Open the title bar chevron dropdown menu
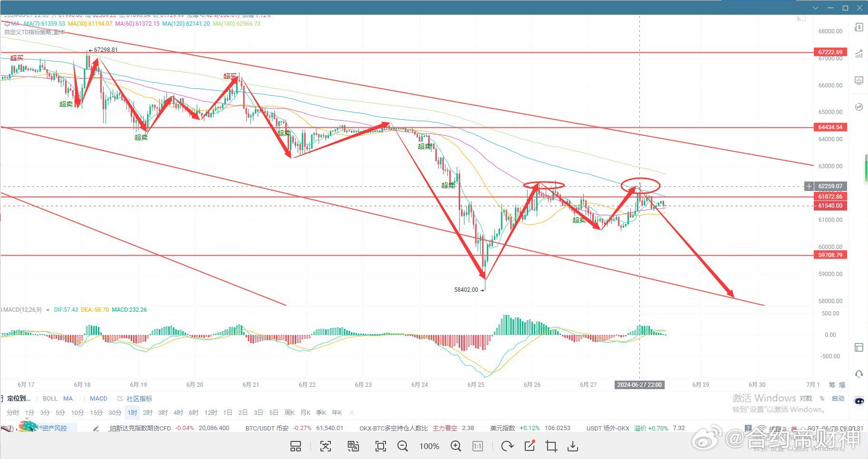The image size is (868, 459). click(815, 8)
